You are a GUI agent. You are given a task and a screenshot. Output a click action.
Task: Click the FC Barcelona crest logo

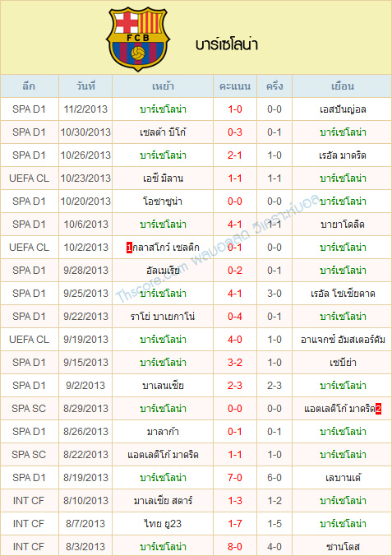(138, 39)
